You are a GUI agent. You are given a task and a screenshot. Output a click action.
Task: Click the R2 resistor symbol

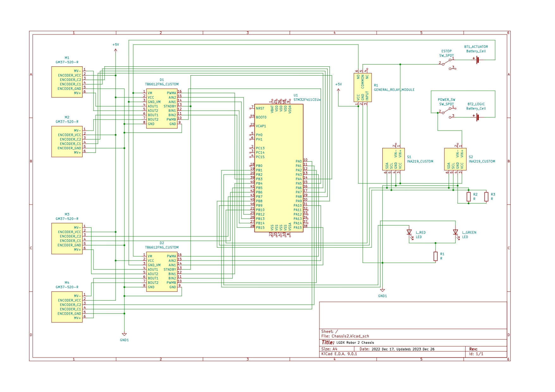tap(468, 197)
